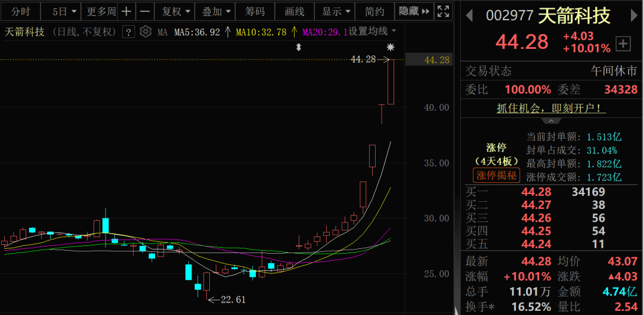
Task: Click the 最高封单额 1.822亿 value
Action: [x=603, y=164]
